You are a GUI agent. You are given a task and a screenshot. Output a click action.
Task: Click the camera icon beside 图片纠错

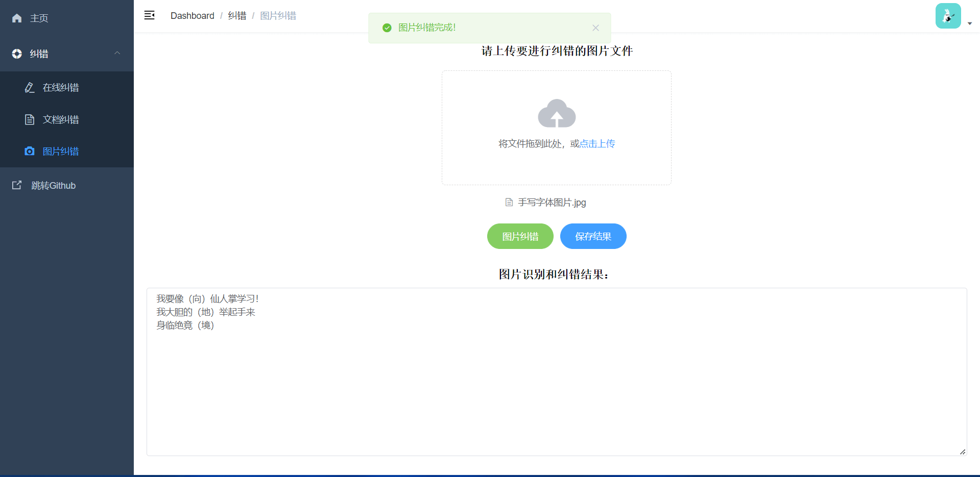[30, 151]
